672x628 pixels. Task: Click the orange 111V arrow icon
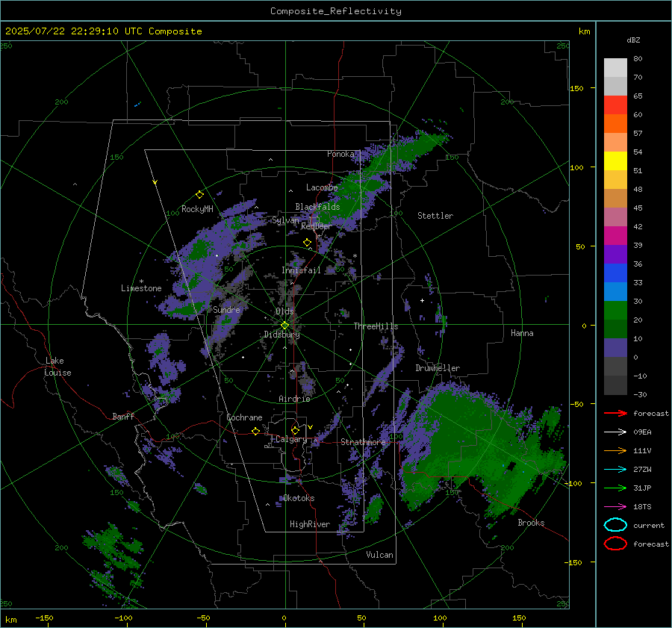point(615,450)
